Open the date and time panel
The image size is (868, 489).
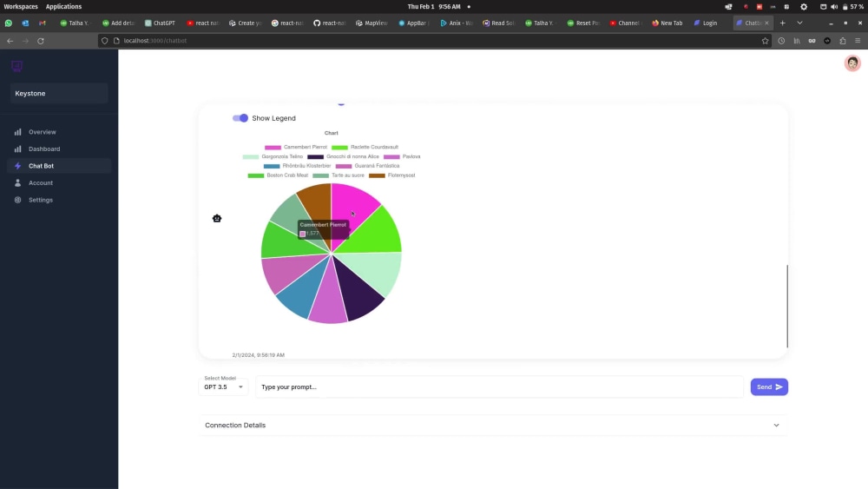(x=434, y=7)
